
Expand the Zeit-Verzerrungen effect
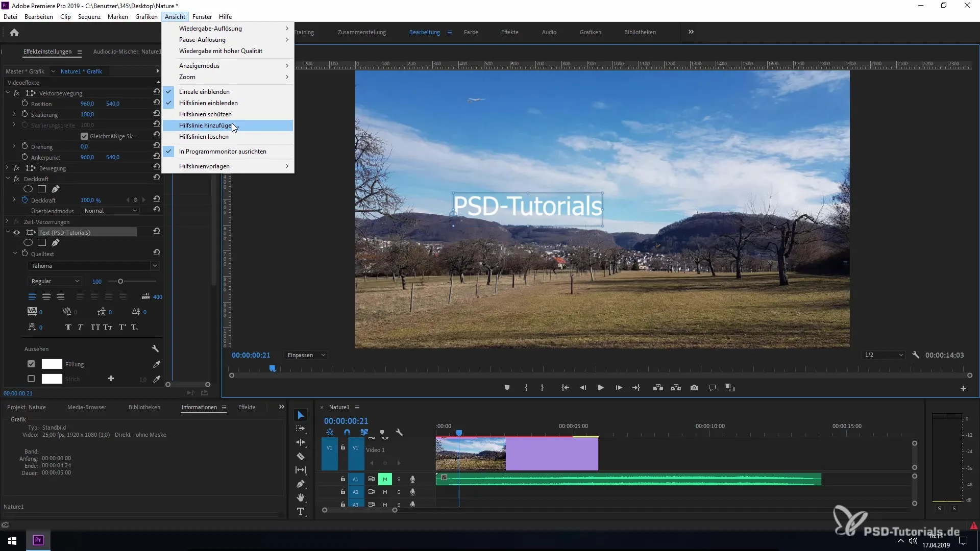tap(8, 221)
